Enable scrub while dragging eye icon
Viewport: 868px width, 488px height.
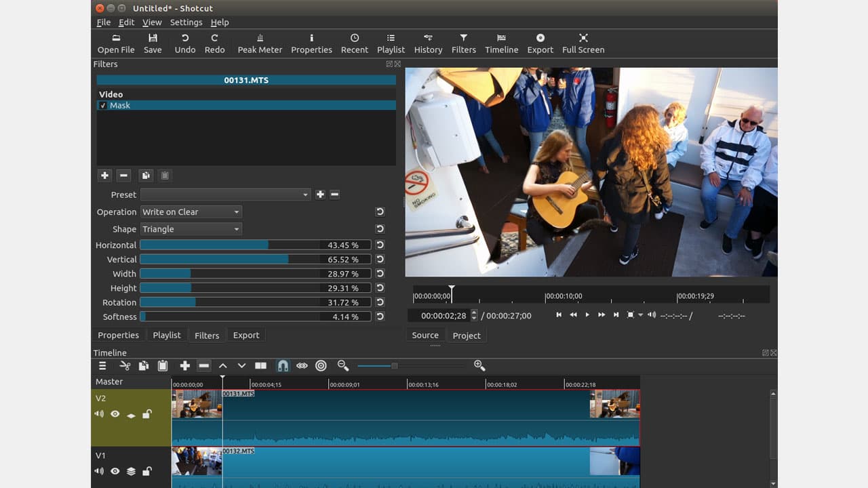(x=302, y=365)
